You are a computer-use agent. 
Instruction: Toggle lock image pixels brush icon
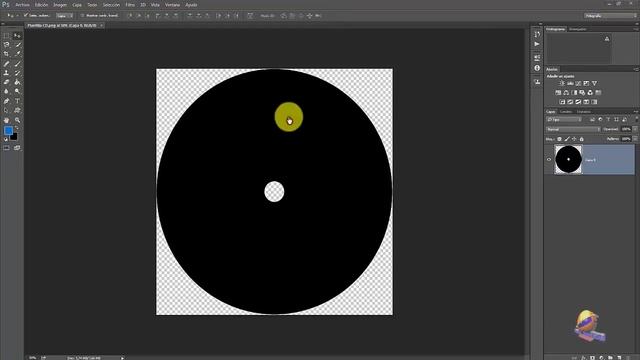coord(567,139)
